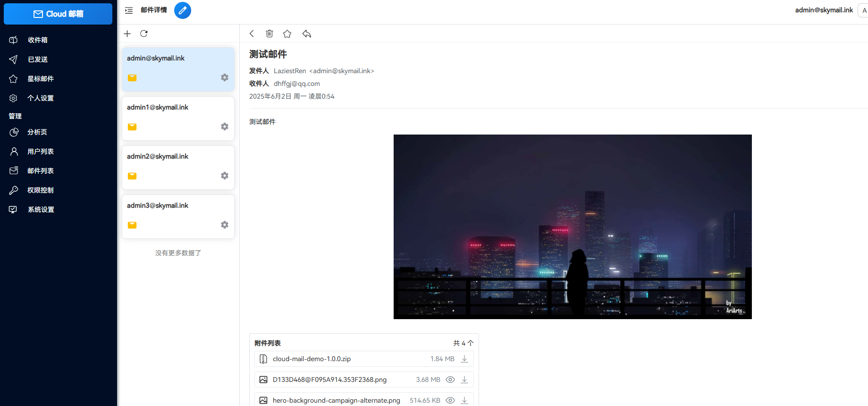This screenshot has width=868, height=406.
Task: Click sender address <admin@skymail.ink>
Action: pos(342,71)
